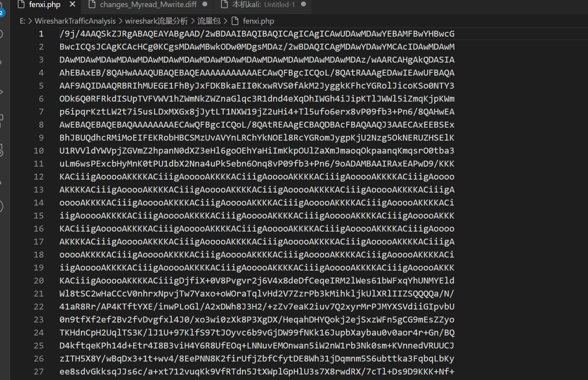The image size is (588, 380).
Task: Click line number 1 in gutter
Action: pyautogui.click(x=41, y=34)
